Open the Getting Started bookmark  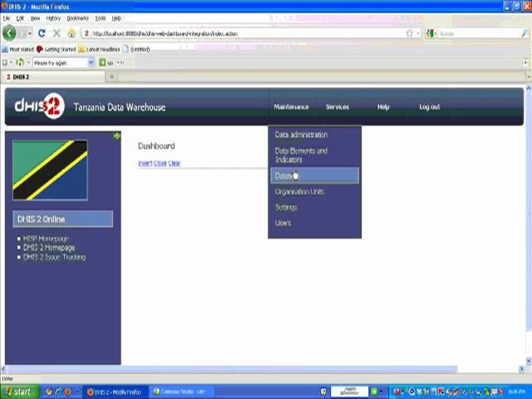57,50
